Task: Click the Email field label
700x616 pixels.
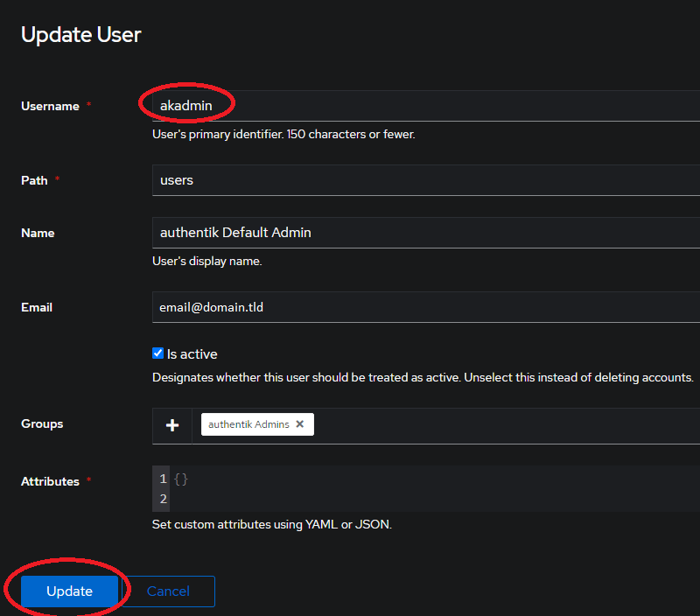Action: pos(37,307)
